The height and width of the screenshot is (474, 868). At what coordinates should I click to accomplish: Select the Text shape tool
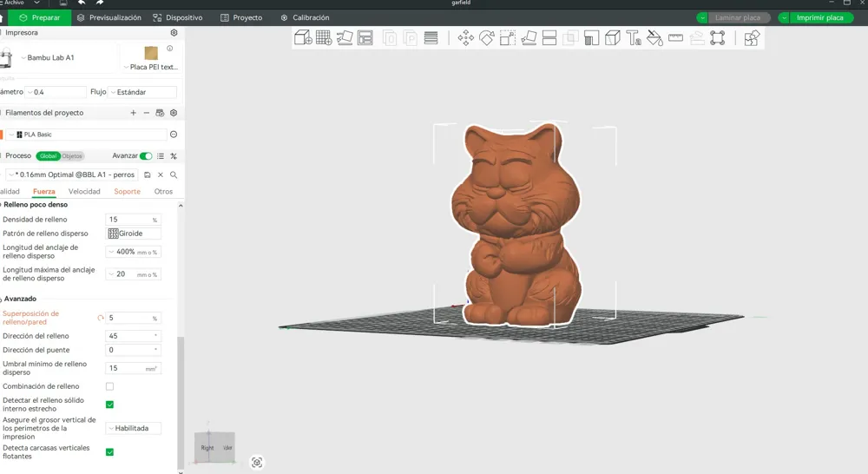634,38
